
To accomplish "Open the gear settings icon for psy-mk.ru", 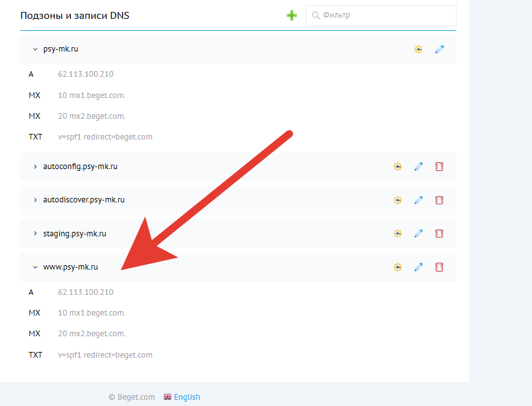I will click(x=418, y=49).
